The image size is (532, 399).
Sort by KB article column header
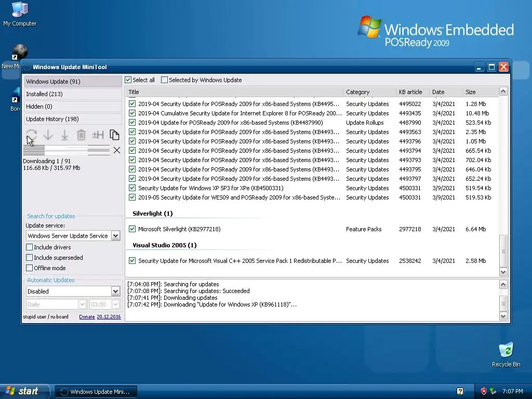412,92
